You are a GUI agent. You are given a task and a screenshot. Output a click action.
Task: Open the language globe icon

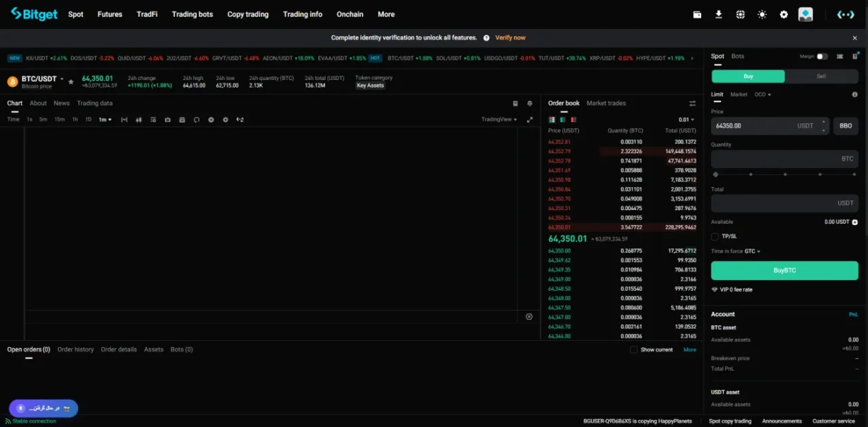(x=741, y=14)
